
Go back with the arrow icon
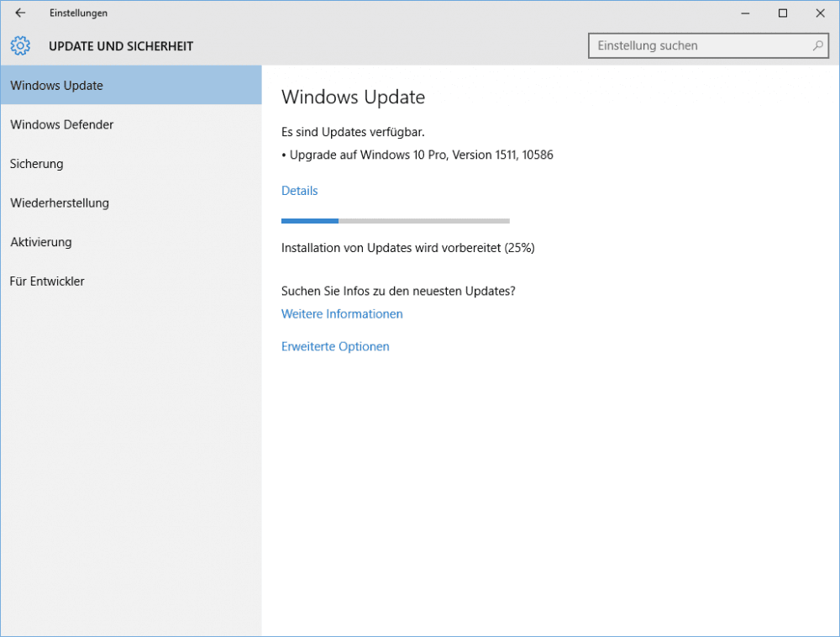(20, 13)
